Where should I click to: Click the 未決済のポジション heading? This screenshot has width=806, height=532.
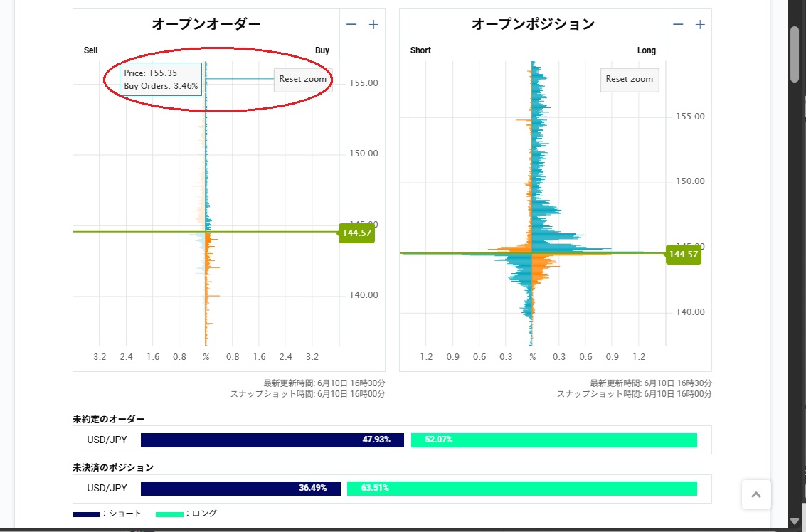click(x=113, y=468)
